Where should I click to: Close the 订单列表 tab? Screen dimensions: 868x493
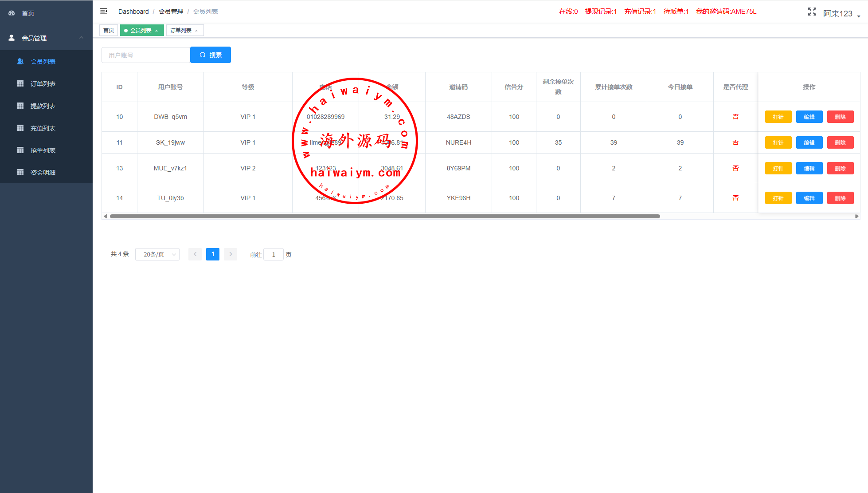pyautogui.click(x=196, y=31)
